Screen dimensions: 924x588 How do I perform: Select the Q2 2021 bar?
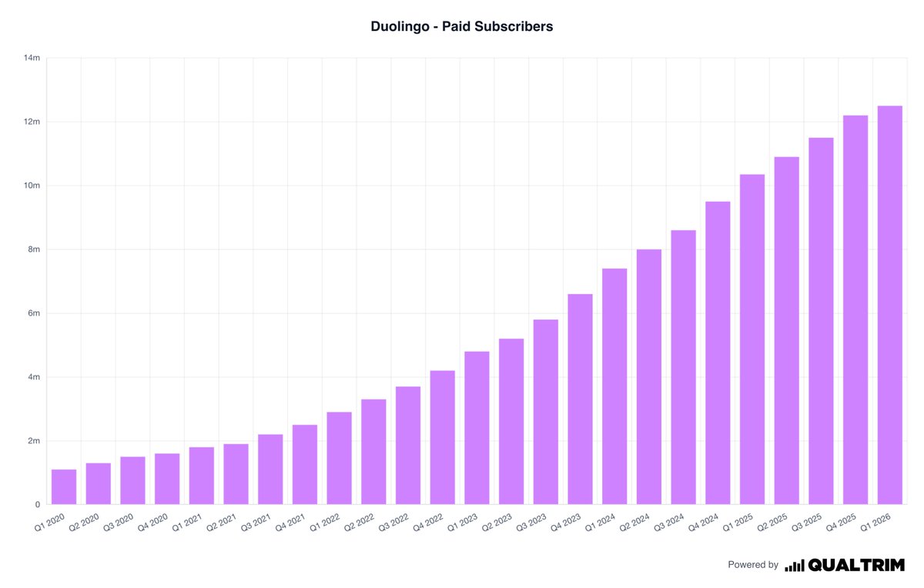(x=236, y=475)
